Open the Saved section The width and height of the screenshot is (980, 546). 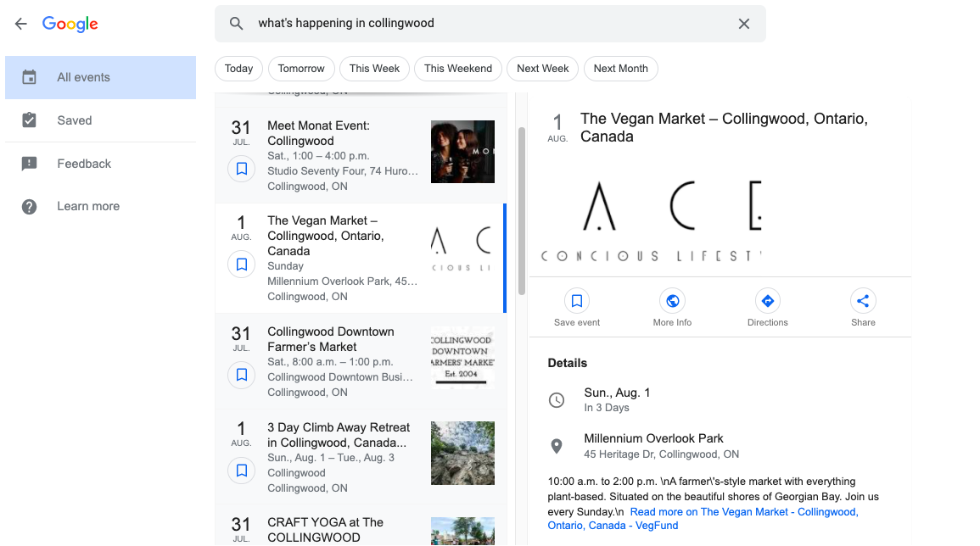75,120
